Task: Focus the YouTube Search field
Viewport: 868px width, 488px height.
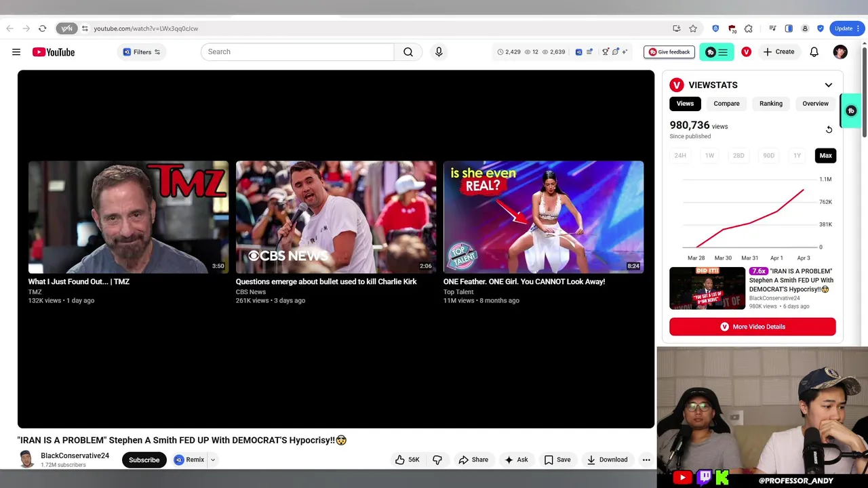Action: pos(297,52)
